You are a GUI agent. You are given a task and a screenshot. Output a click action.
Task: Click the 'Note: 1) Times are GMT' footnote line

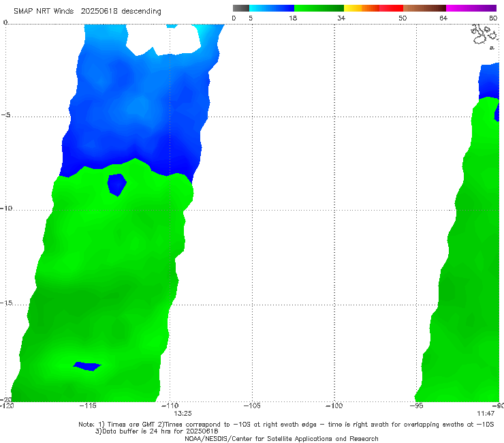click(286, 425)
